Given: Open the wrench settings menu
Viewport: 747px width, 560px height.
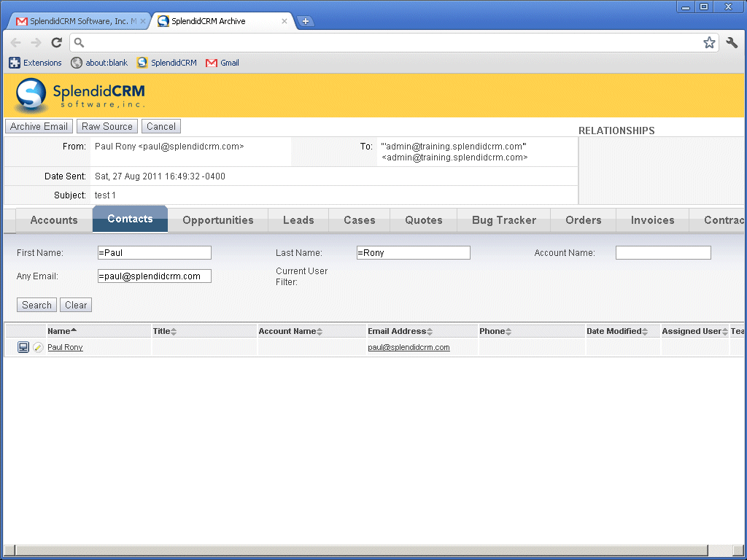Looking at the screenshot, I should [x=732, y=43].
